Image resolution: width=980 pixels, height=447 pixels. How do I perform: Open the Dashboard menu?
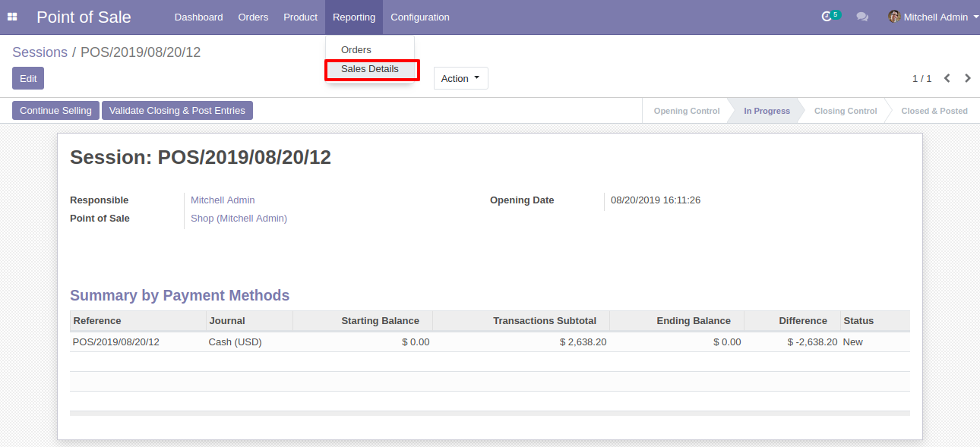199,17
